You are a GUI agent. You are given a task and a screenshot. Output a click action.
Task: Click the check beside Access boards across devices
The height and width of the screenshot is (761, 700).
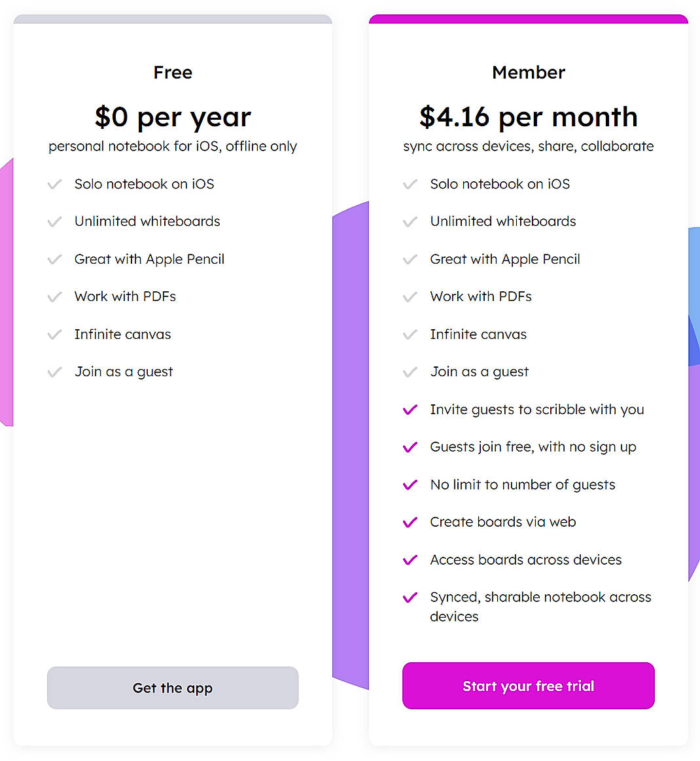point(410,560)
